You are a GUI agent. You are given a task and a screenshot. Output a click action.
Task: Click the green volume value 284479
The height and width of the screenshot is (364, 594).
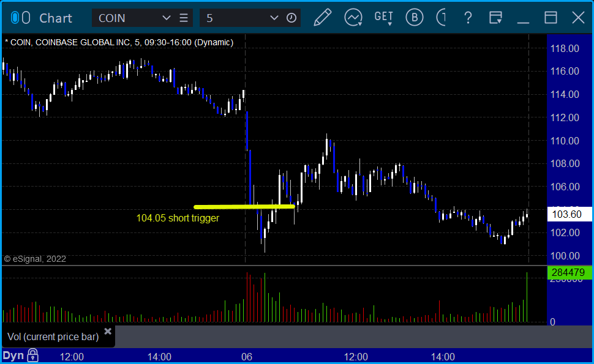(570, 272)
